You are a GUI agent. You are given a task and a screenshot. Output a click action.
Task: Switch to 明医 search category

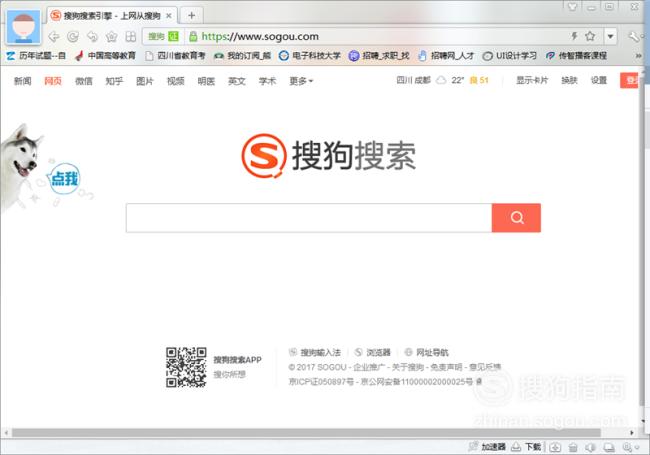tap(206, 81)
